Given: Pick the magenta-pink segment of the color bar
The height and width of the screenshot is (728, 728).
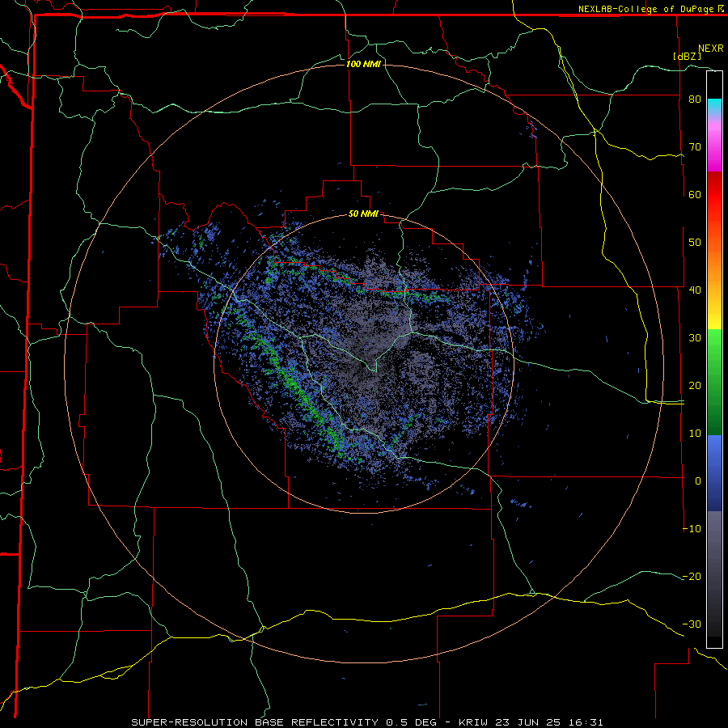Looking at the screenshot, I should click(714, 144).
